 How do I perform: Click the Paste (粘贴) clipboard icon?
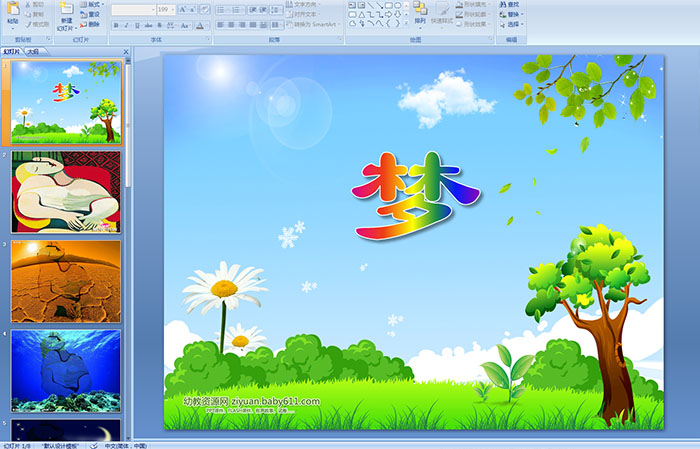tap(13, 9)
